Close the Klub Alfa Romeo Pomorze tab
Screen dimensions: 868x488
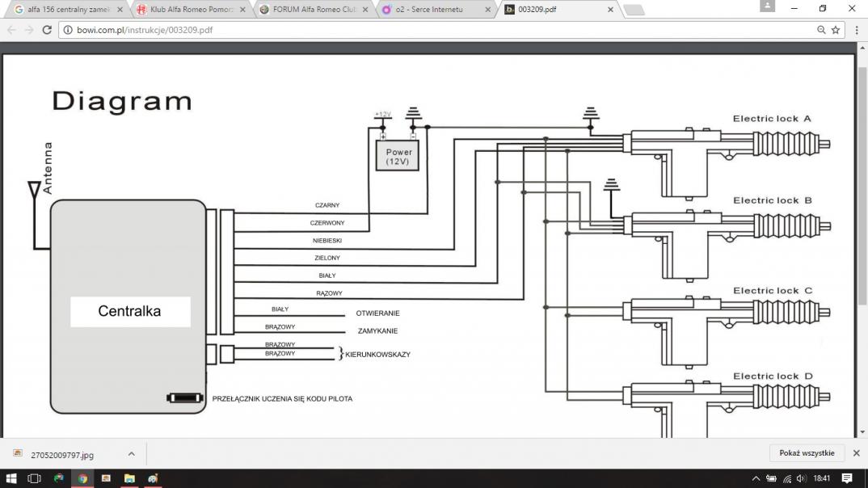click(x=242, y=10)
